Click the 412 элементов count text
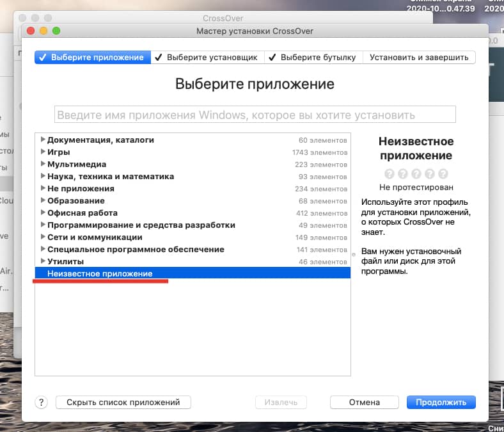 pos(322,213)
